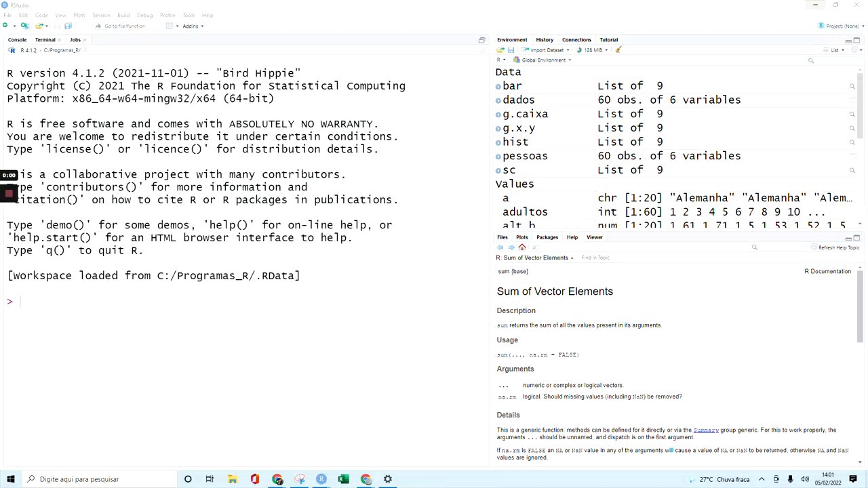Minimize the Environment pane
Screen dimensions: 868x488
(848, 40)
